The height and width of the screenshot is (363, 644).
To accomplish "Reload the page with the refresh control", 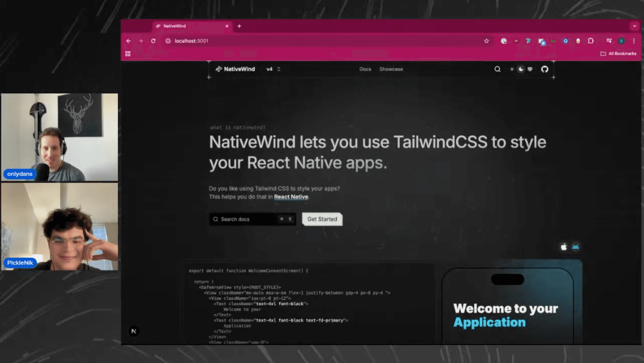I will click(153, 41).
